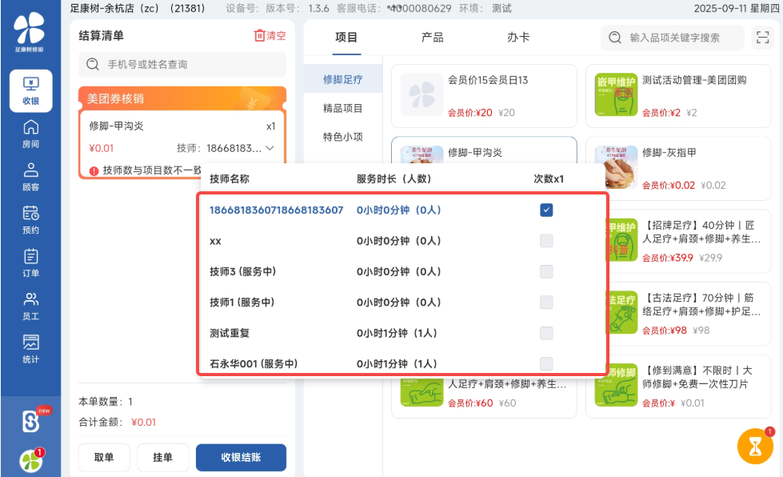Open the 顾客 customers sidebar icon
This screenshot has width=783, height=477.
coord(30,175)
